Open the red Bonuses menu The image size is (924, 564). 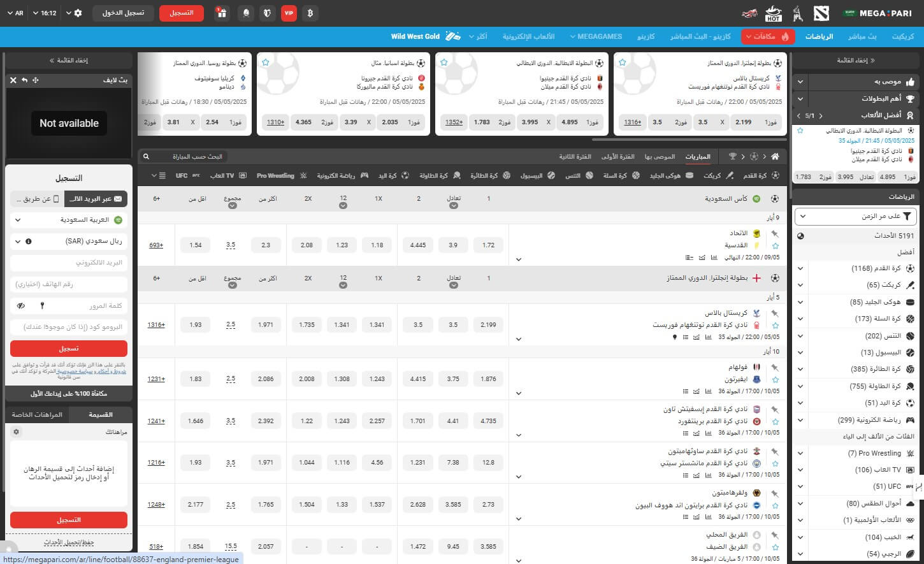767,36
